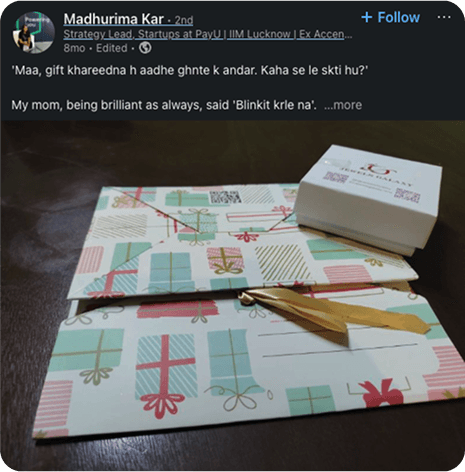This screenshot has height=472, width=465.
Task: Click the black QR code on wrapping paper
Action: [225, 197]
